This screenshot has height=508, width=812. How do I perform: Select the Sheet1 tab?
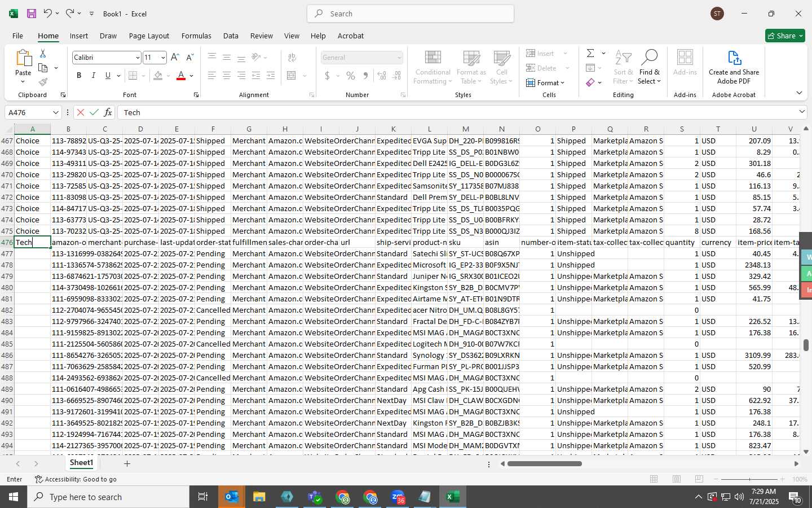coord(81,463)
